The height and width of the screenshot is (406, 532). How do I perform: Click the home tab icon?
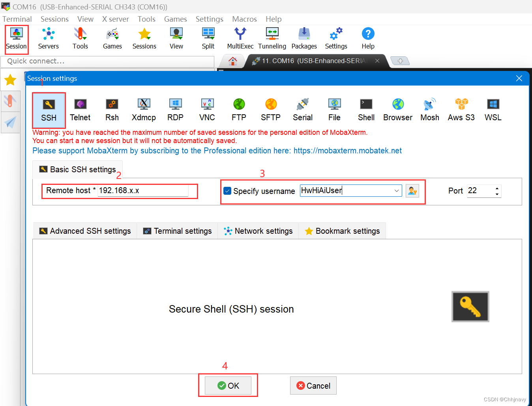point(233,61)
